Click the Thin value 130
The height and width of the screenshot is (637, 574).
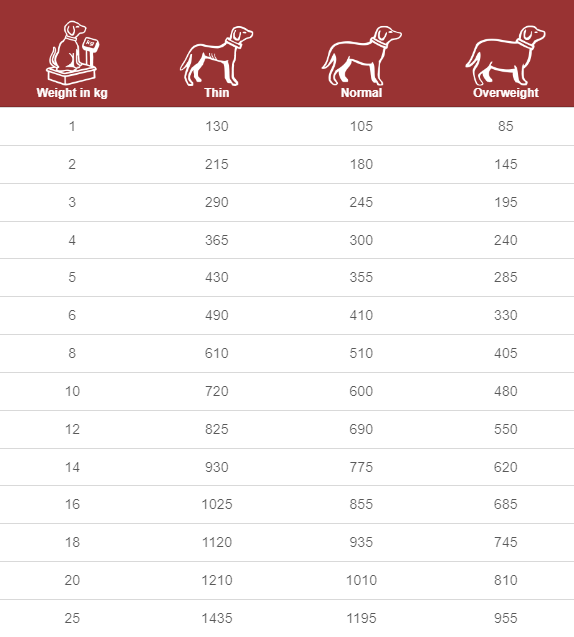(x=217, y=126)
